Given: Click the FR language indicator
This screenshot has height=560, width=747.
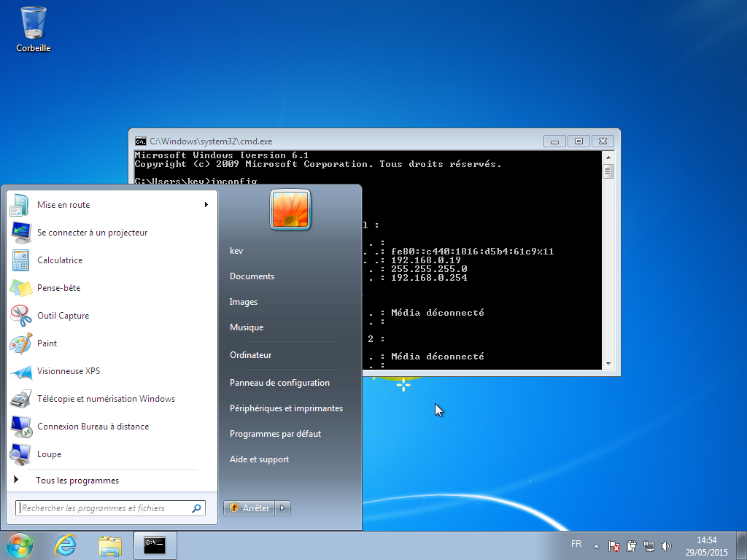Looking at the screenshot, I should point(576,544).
